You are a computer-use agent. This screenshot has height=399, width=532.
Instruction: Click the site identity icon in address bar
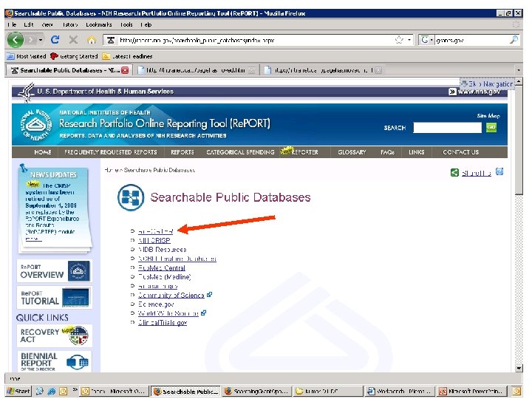[x=111, y=40]
